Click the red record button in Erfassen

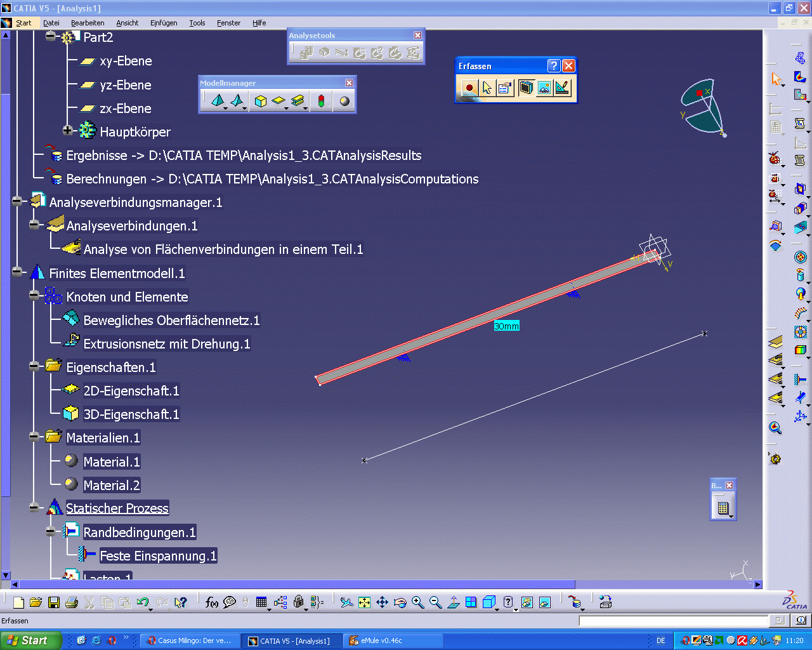[x=469, y=88]
